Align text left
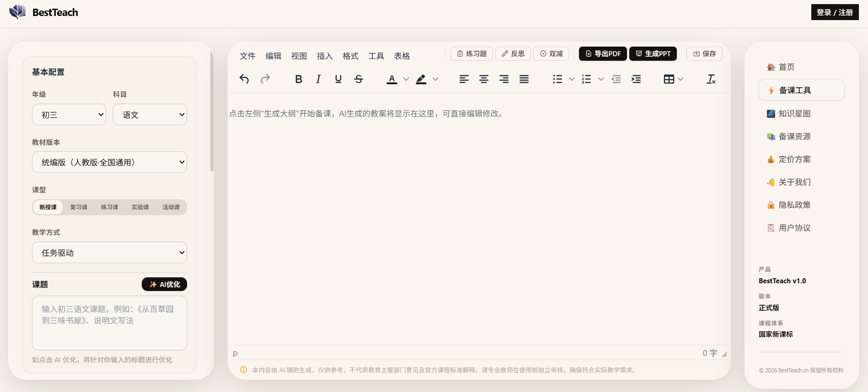This screenshot has height=392, width=868. click(464, 79)
